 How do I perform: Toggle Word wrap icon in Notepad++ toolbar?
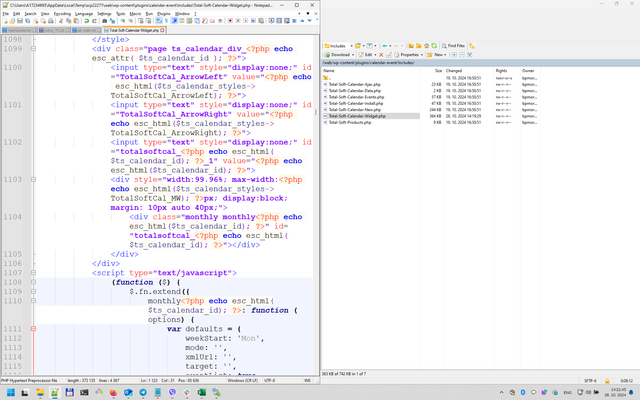[159, 21]
